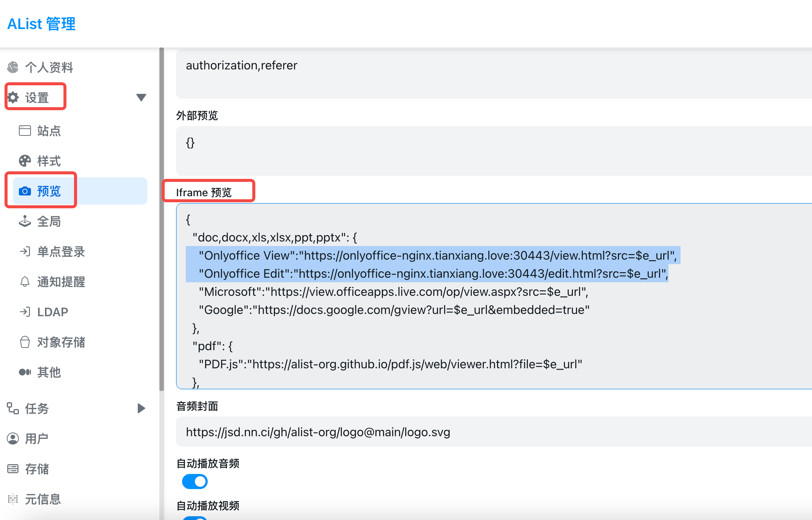Click the user avatar icon beside 用户
Screen dimensions: 812x520
pyautogui.click(x=13, y=438)
